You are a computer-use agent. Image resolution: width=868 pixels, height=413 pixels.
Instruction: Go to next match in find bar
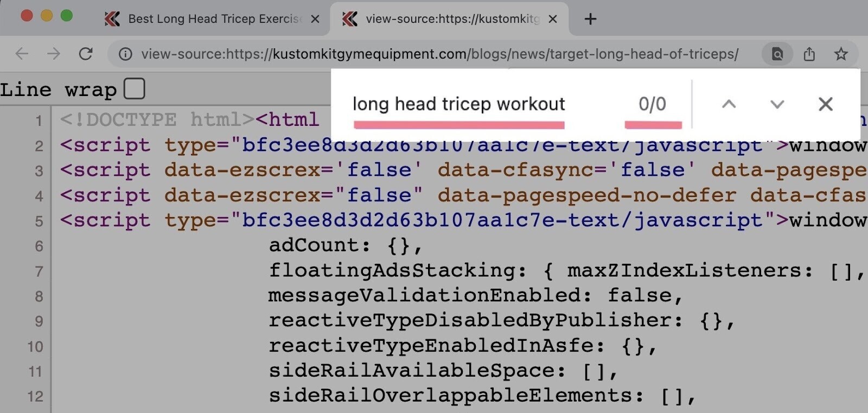(x=777, y=104)
